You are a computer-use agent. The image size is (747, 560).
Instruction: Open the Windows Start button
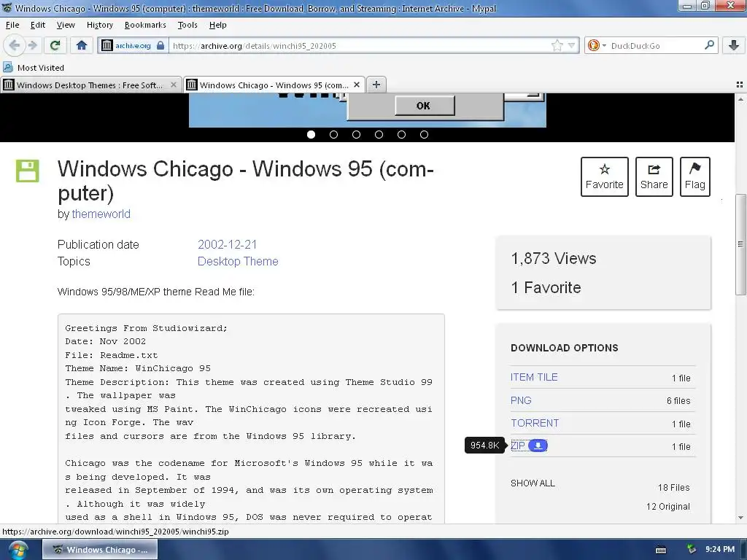tap(18, 550)
